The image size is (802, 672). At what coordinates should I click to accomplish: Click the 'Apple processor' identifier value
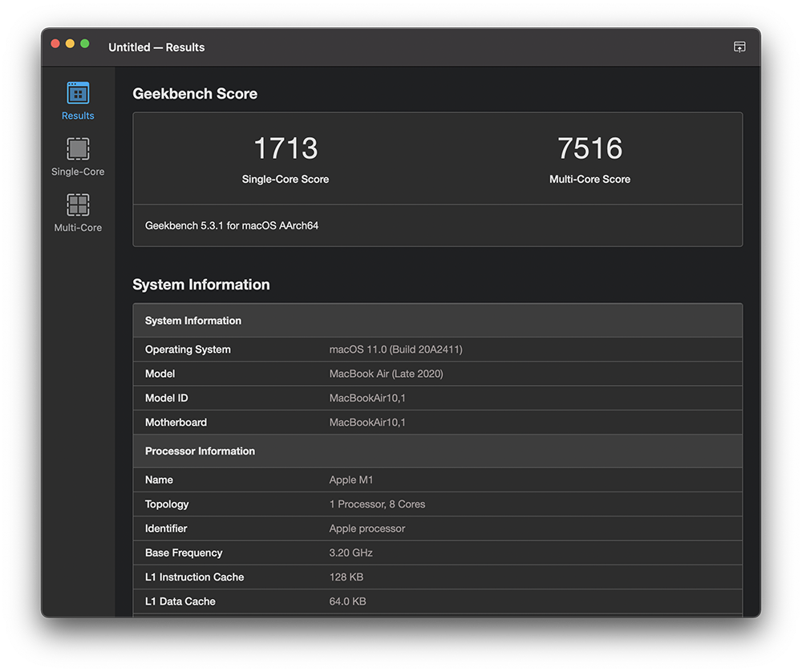[367, 528]
